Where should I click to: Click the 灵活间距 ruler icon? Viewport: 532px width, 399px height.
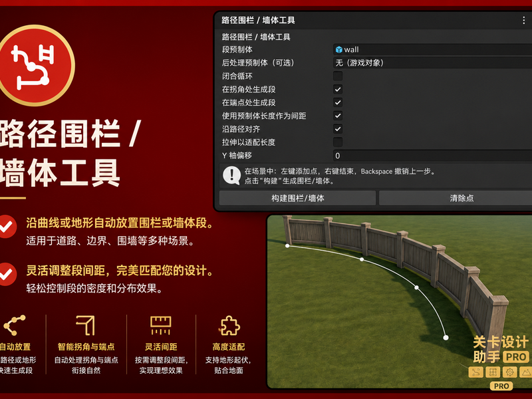[x=161, y=325]
